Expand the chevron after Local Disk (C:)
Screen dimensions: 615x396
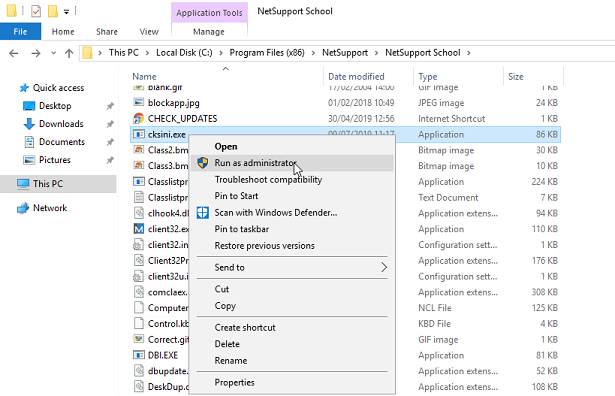click(221, 53)
